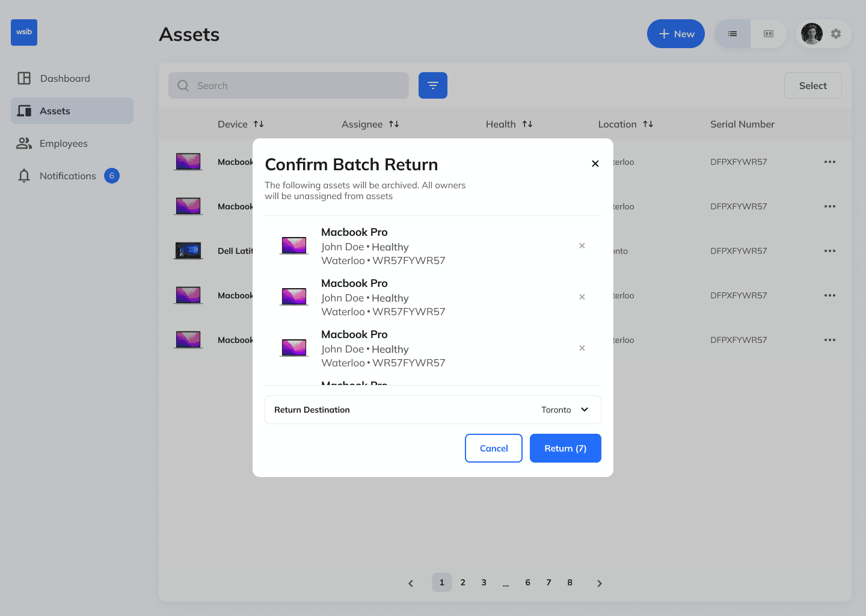Click Dell Latitude laptop thumbnail

click(x=188, y=251)
